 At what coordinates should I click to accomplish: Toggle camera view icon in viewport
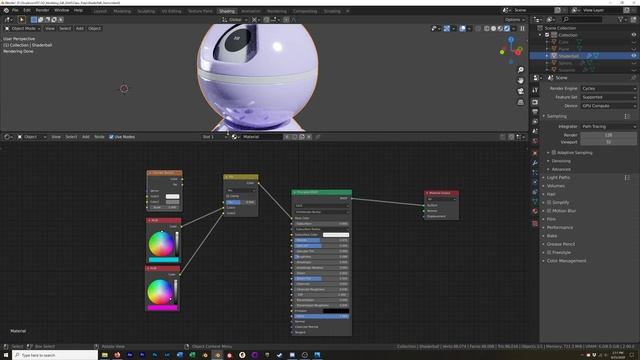(x=520, y=91)
